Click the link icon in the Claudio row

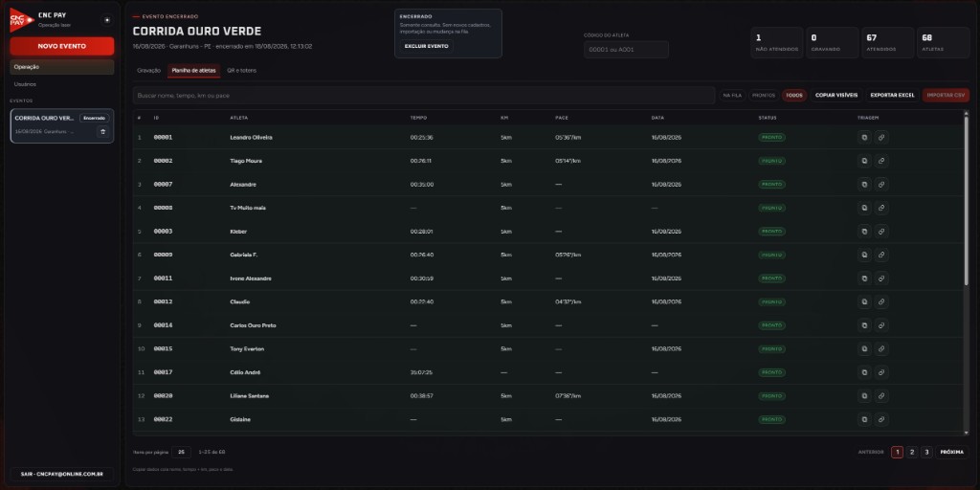(881, 301)
